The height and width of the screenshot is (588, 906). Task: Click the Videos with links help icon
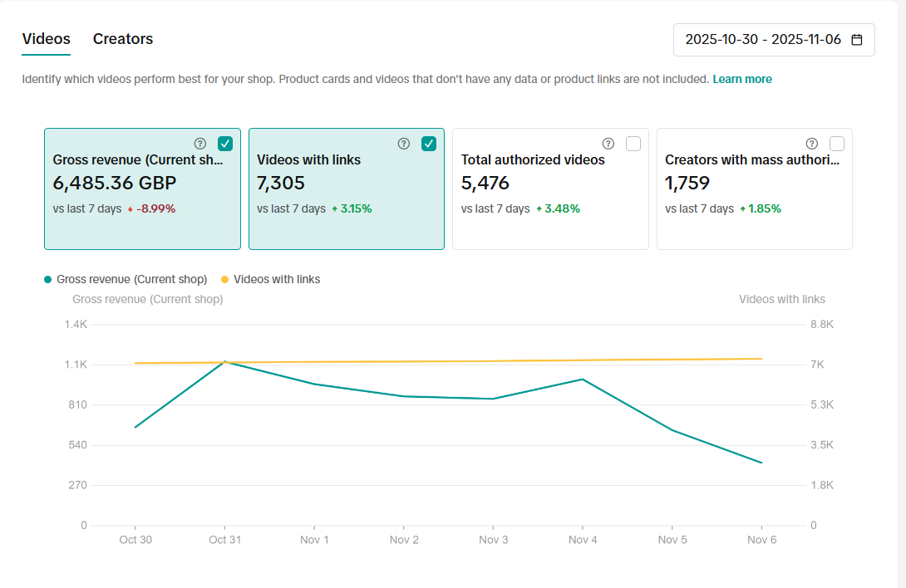(404, 143)
